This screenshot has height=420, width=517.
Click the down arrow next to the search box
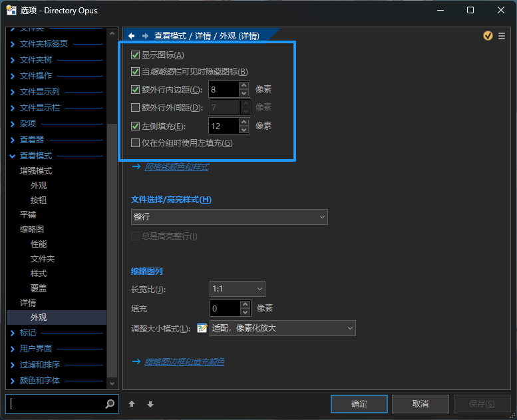[150, 404]
